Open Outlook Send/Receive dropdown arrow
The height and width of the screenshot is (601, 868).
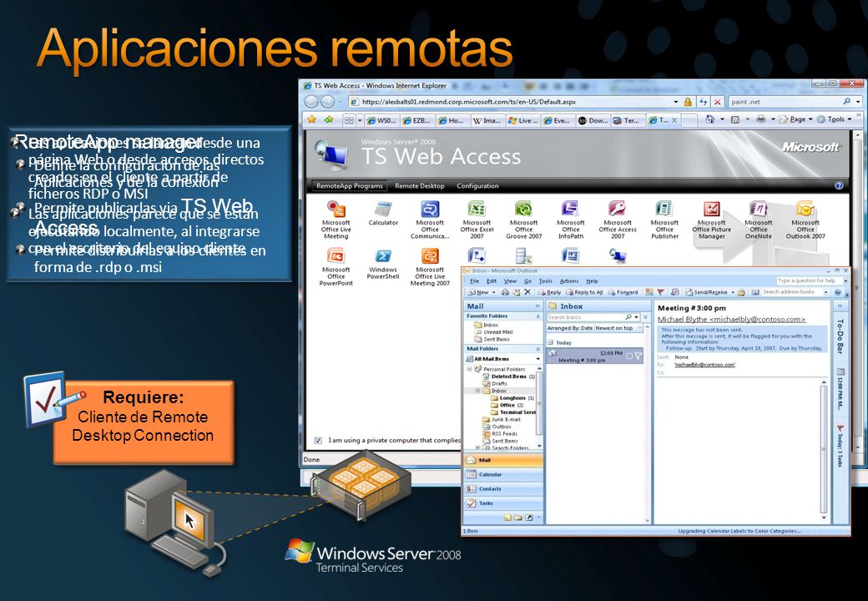click(x=733, y=292)
